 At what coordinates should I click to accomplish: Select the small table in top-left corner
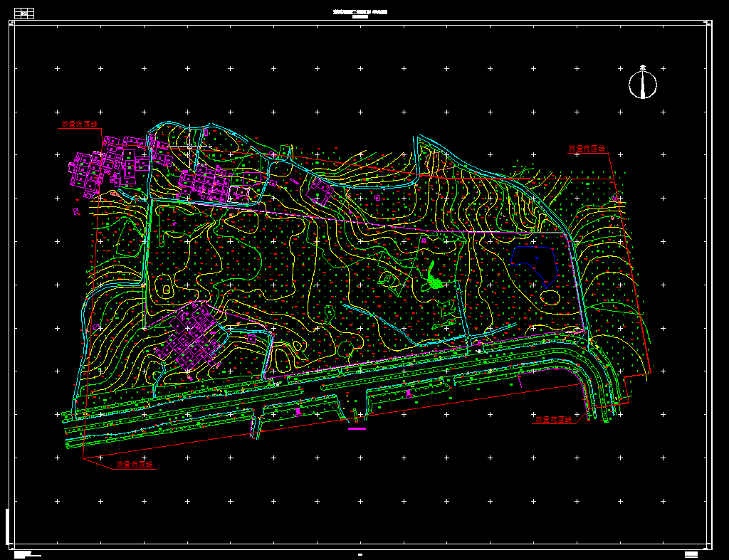[25, 13]
